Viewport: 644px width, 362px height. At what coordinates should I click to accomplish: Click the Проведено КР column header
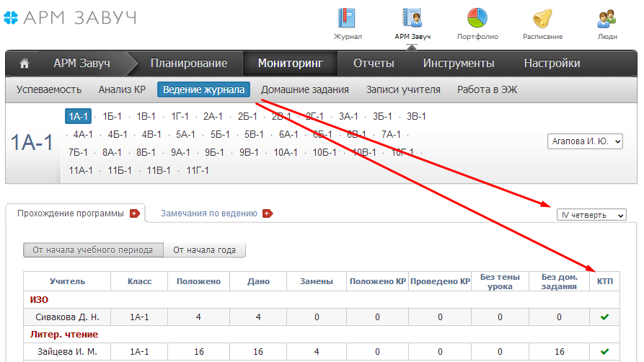pos(440,281)
